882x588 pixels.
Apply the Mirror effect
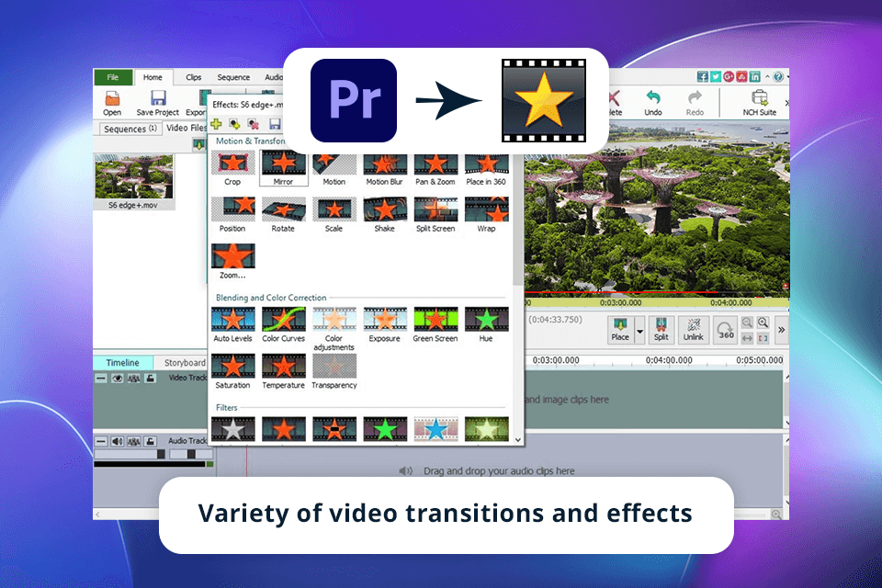(x=284, y=168)
